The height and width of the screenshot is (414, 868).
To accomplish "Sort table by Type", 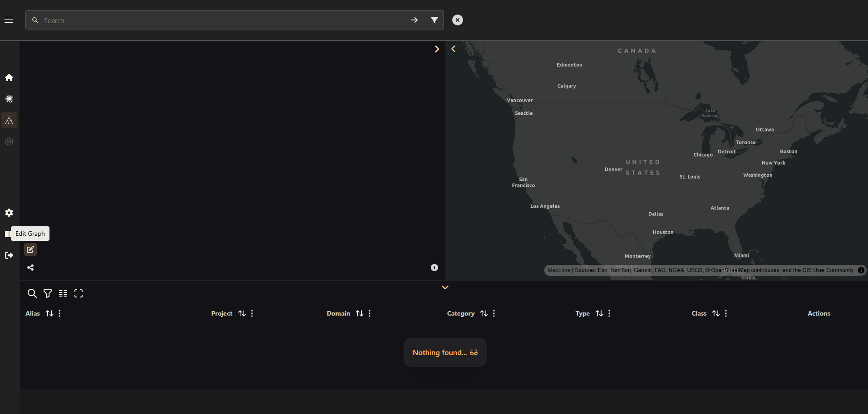I will pyautogui.click(x=599, y=313).
